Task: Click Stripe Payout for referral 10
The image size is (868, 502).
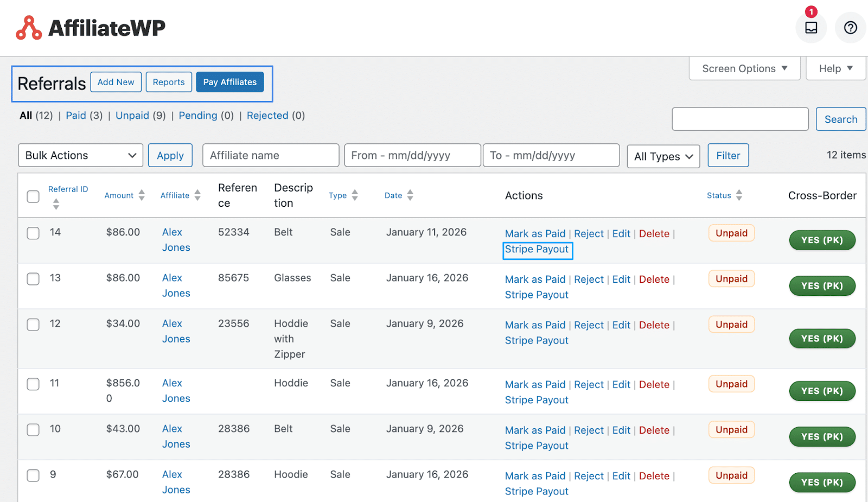Action: [x=537, y=446]
